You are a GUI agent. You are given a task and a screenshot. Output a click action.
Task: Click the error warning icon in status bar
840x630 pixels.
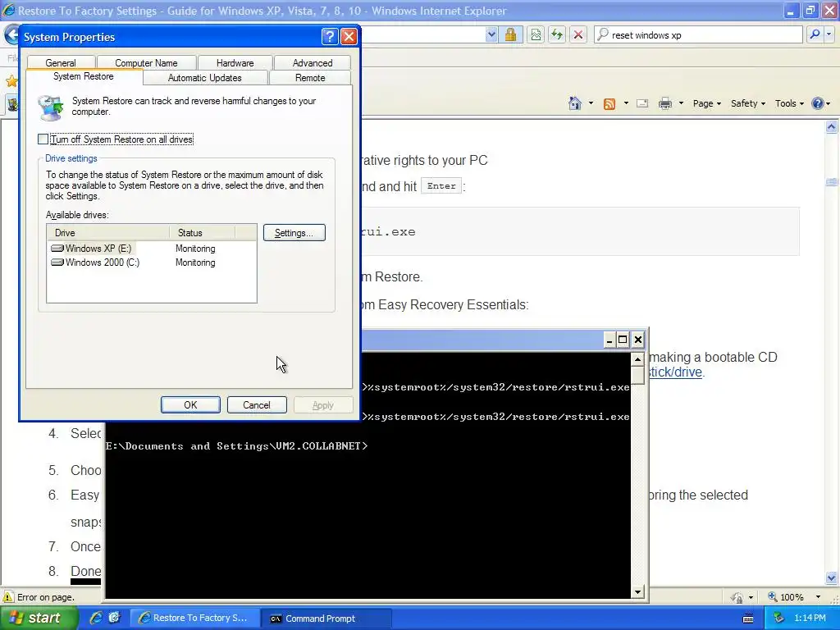pyautogui.click(x=8, y=597)
